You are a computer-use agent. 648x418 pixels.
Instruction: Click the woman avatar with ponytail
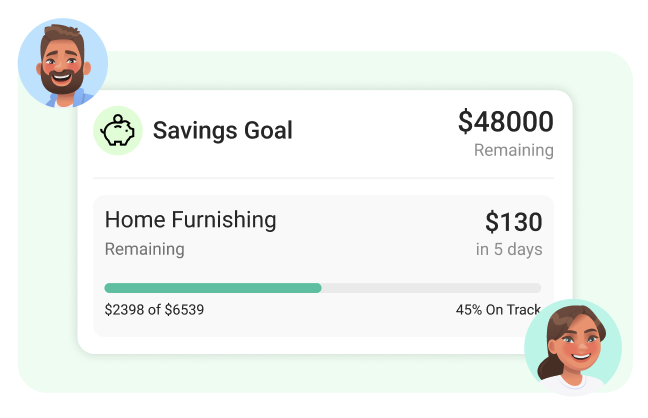click(571, 350)
